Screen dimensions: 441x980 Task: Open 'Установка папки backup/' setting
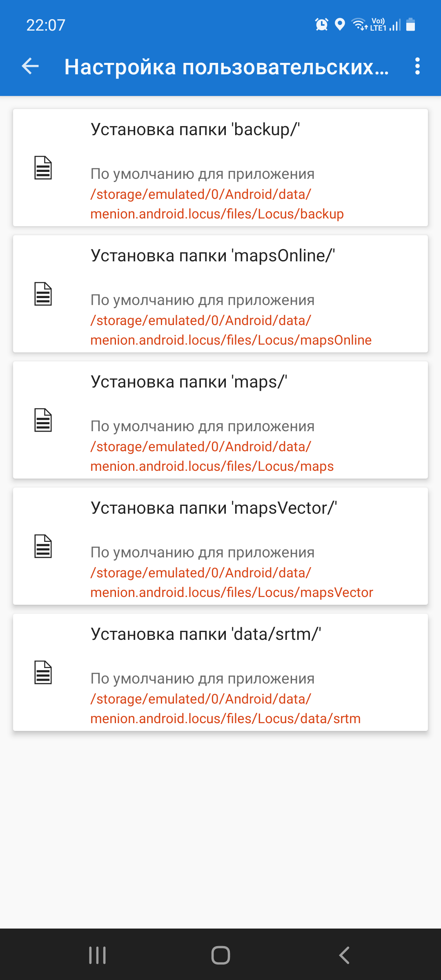(x=195, y=130)
